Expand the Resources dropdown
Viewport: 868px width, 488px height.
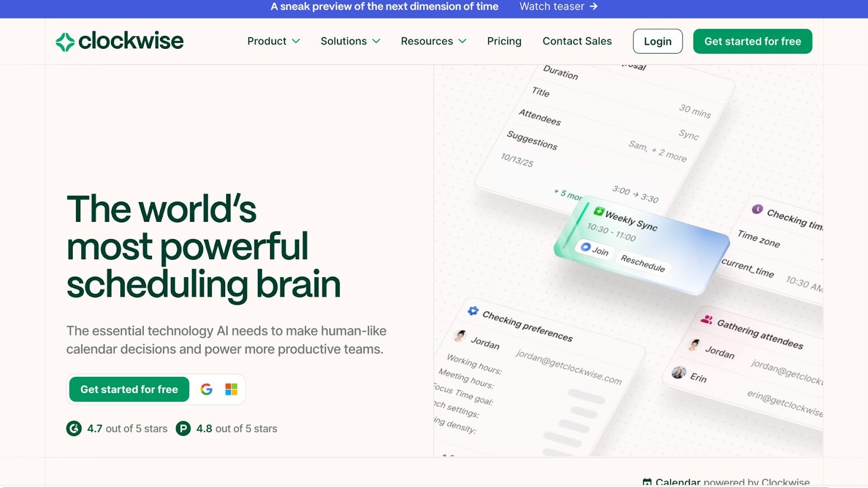click(x=433, y=41)
